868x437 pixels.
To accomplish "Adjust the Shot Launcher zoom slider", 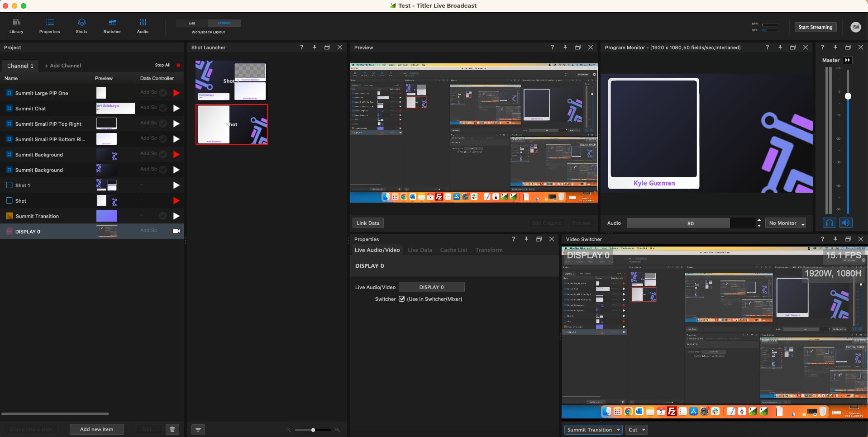I will pyautogui.click(x=313, y=430).
